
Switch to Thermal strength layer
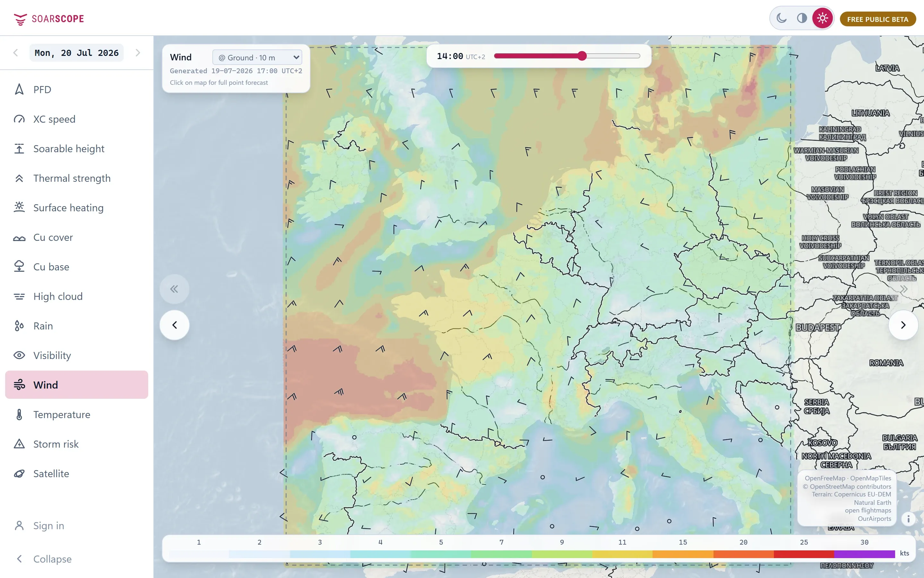pos(76,178)
